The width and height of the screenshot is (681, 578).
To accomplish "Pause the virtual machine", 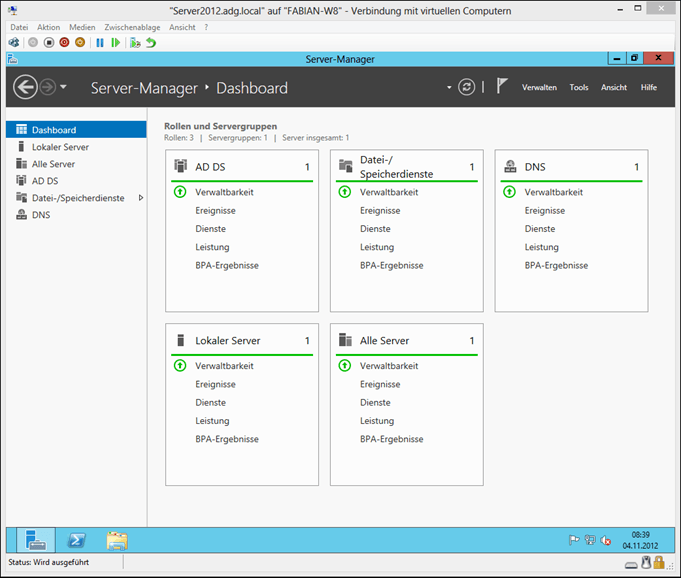I will pyautogui.click(x=100, y=43).
